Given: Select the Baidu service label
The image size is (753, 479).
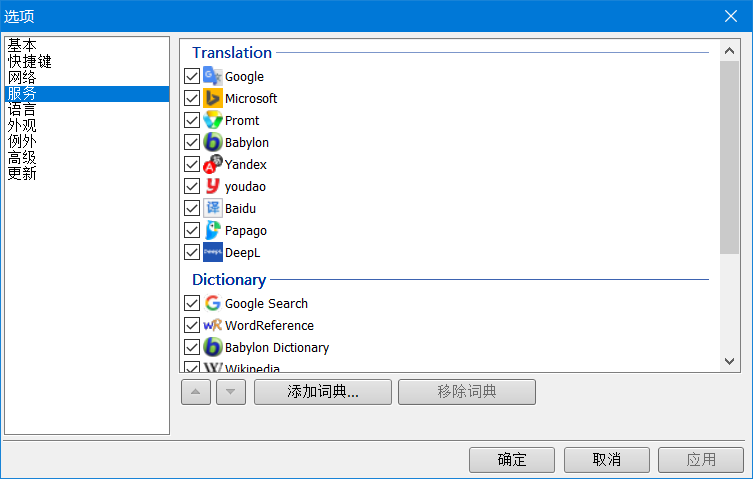Looking at the screenshot, I should coord(240,209).
